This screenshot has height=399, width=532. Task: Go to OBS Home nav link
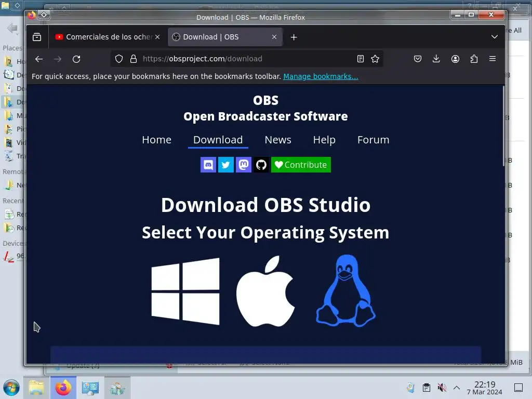click(157, 140)
